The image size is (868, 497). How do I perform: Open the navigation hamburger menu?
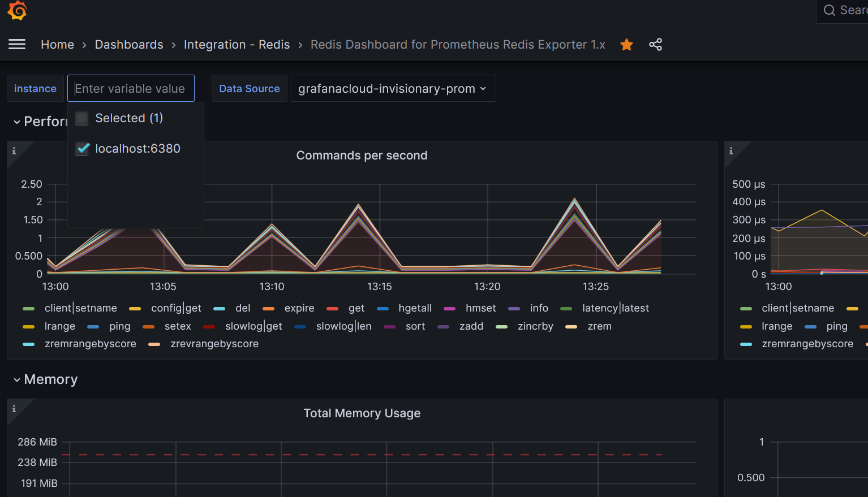[17, 44]
